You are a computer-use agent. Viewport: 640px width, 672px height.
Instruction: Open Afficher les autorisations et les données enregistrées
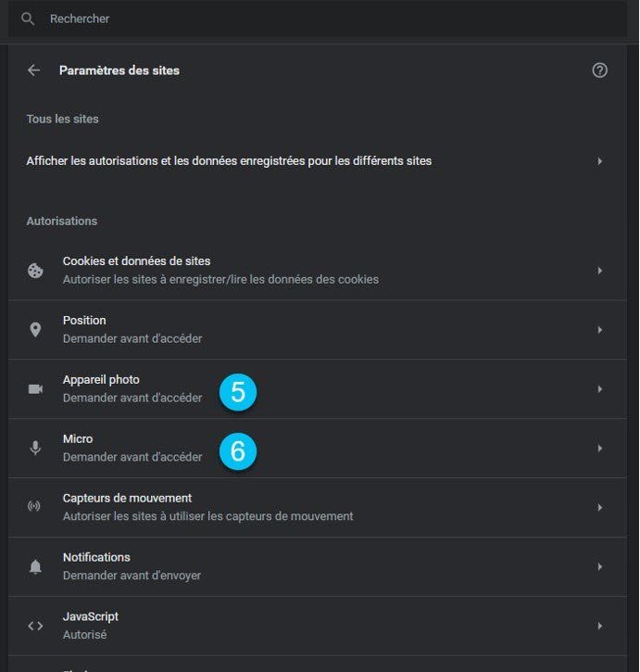318,161
